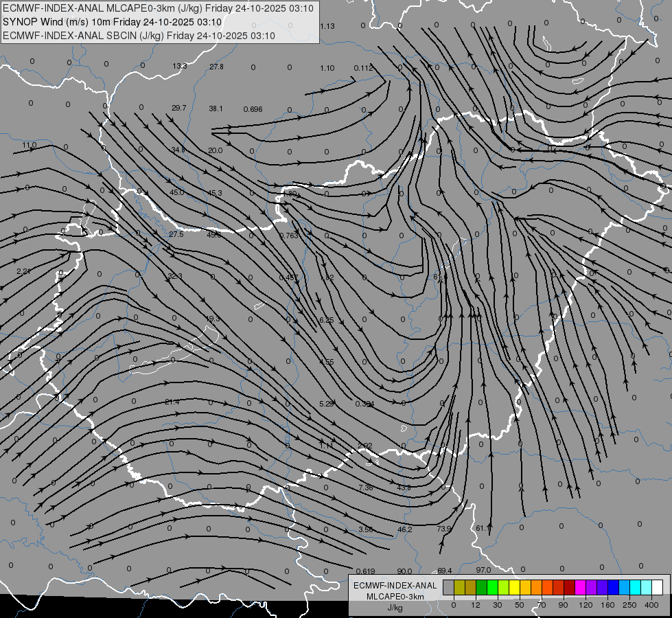Click the MLCAPE0-3km title line in the header

coord(158,8)
